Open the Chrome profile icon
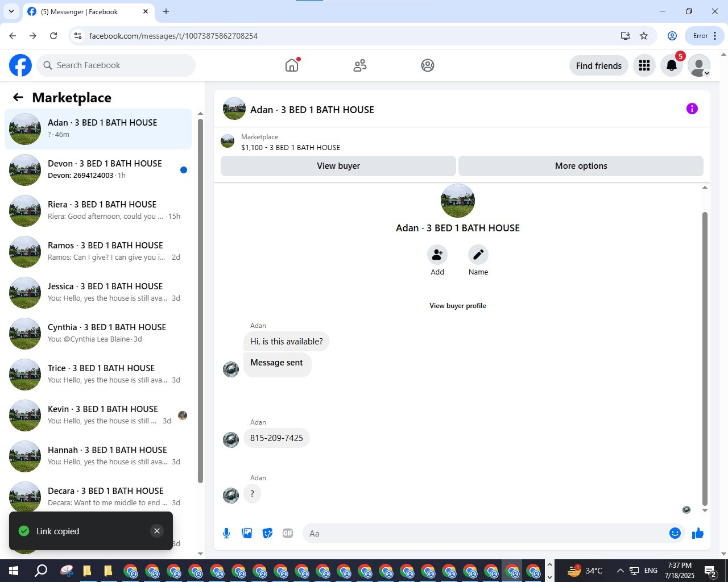This screenshot has width=728, height=582. 672,36
